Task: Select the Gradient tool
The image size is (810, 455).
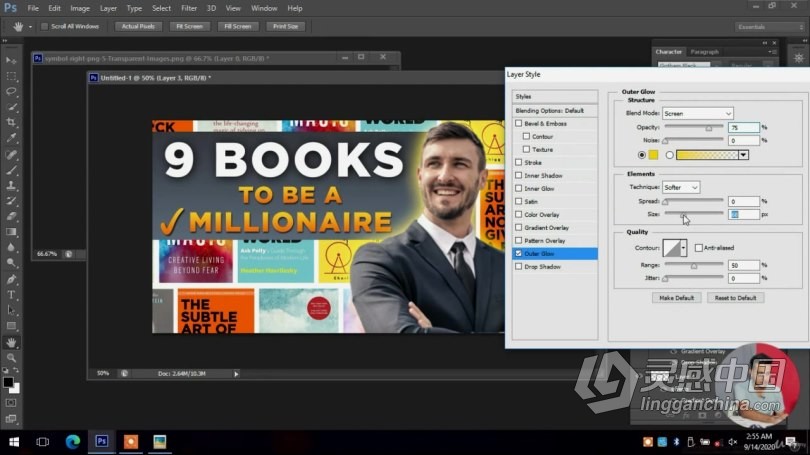Action: (x=11, y=232)
